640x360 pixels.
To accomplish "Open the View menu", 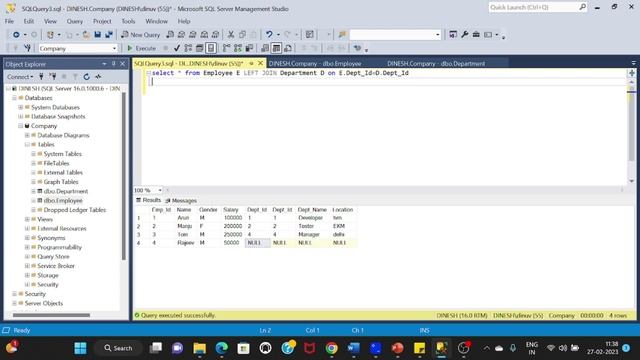I will point(50,21).
